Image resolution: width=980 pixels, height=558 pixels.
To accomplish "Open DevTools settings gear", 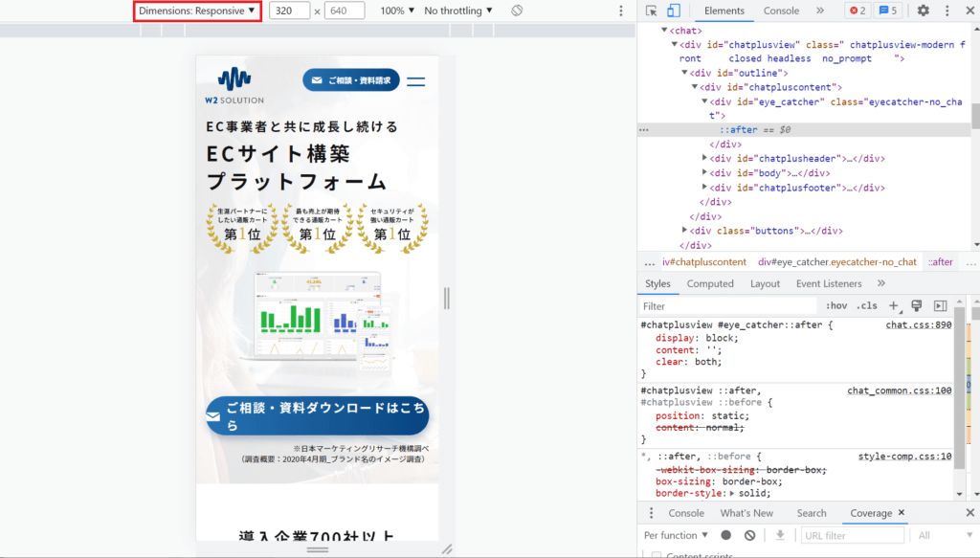I will (x=923, y=11).
